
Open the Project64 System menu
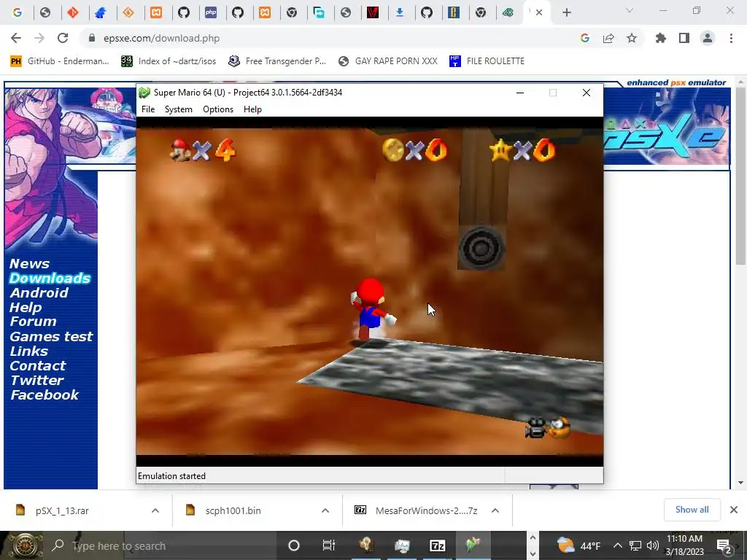point(179,109)
